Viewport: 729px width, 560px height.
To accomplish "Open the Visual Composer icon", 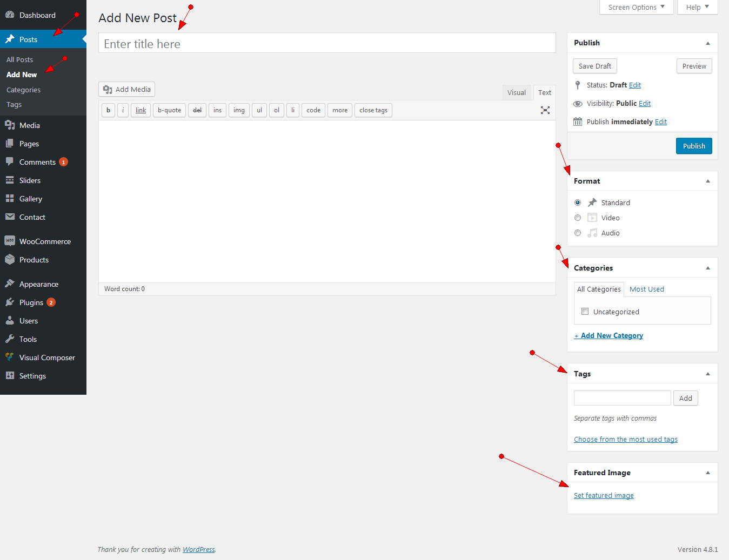I will (10, 357).
